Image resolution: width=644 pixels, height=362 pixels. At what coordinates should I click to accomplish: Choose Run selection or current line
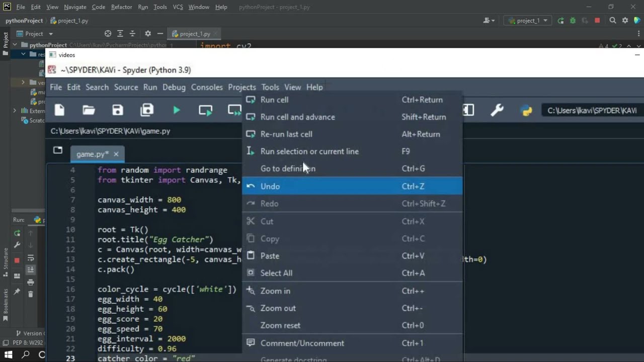(352, 151)
